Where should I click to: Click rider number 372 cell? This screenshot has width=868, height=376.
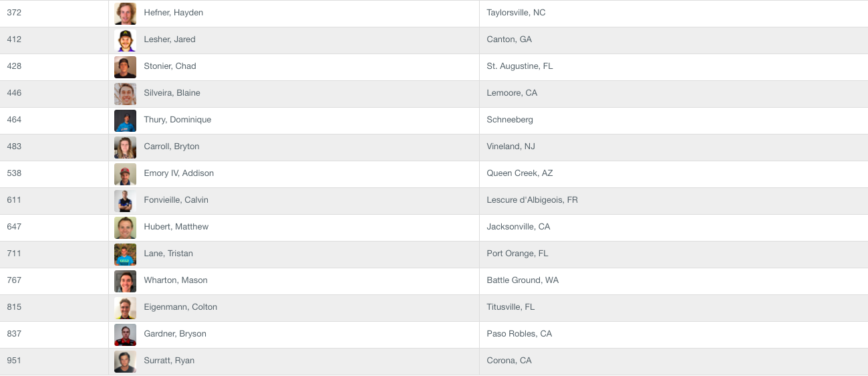point(54,14)
